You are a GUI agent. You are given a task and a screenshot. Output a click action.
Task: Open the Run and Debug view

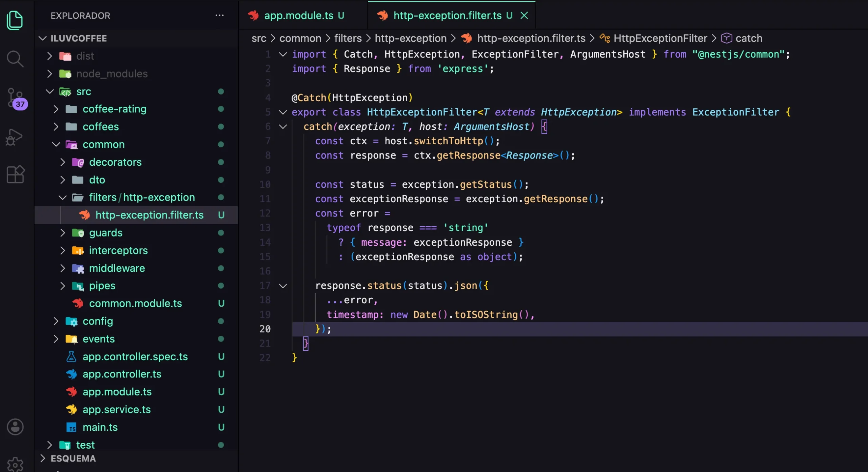(x=14, y=137)
